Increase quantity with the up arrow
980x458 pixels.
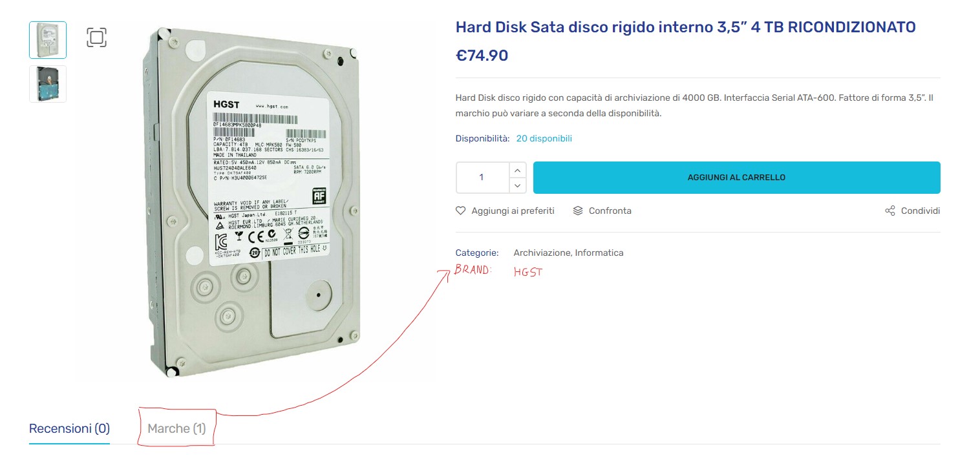tap(517, 170)
